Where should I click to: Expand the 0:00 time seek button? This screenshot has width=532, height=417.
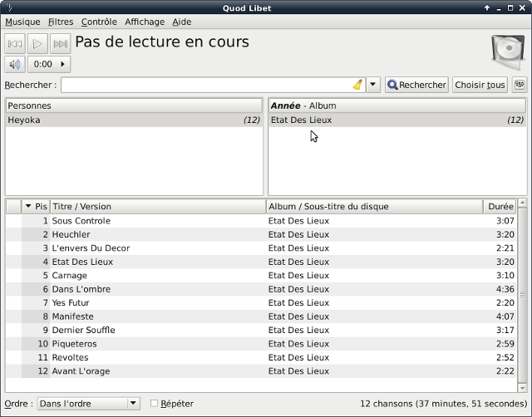coord(49,64)
